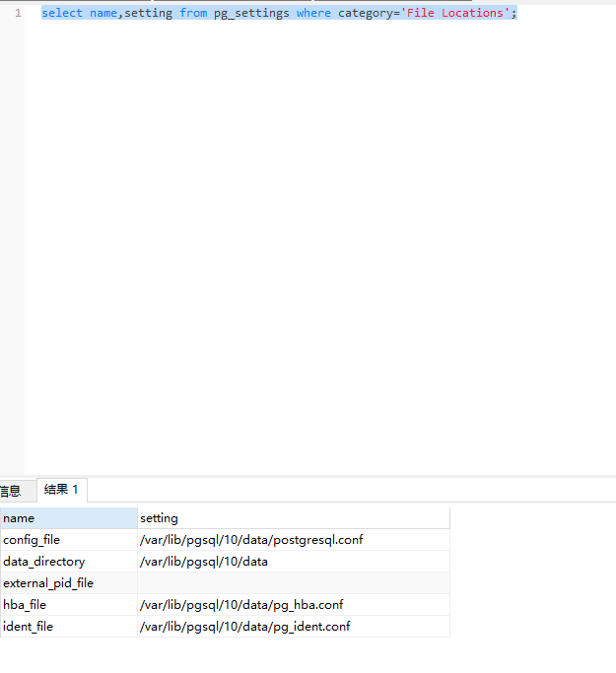The width and height of the screenshot is (616, 673).
Task: Open the 结果 1 results tab
Action: pyautogui.click(x=62, y=490)
